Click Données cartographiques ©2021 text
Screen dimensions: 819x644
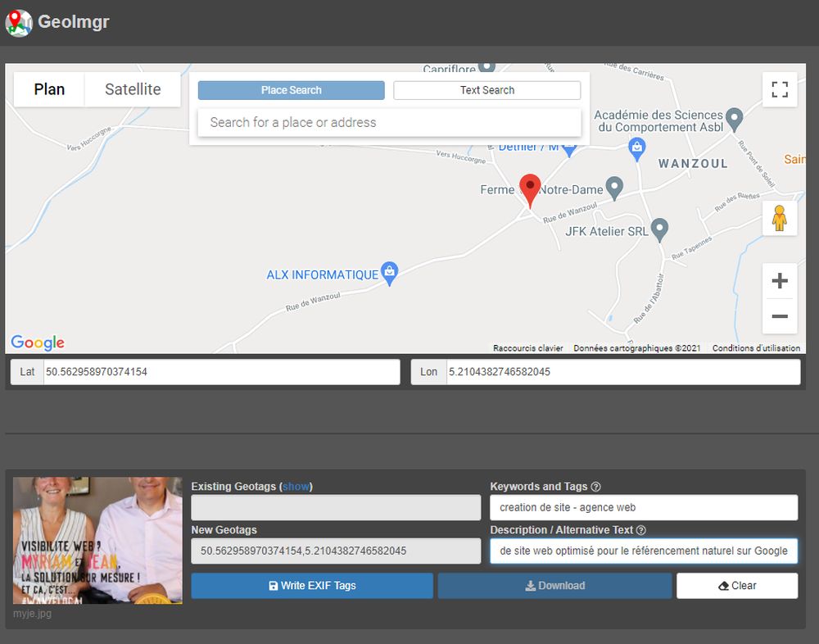636,348
